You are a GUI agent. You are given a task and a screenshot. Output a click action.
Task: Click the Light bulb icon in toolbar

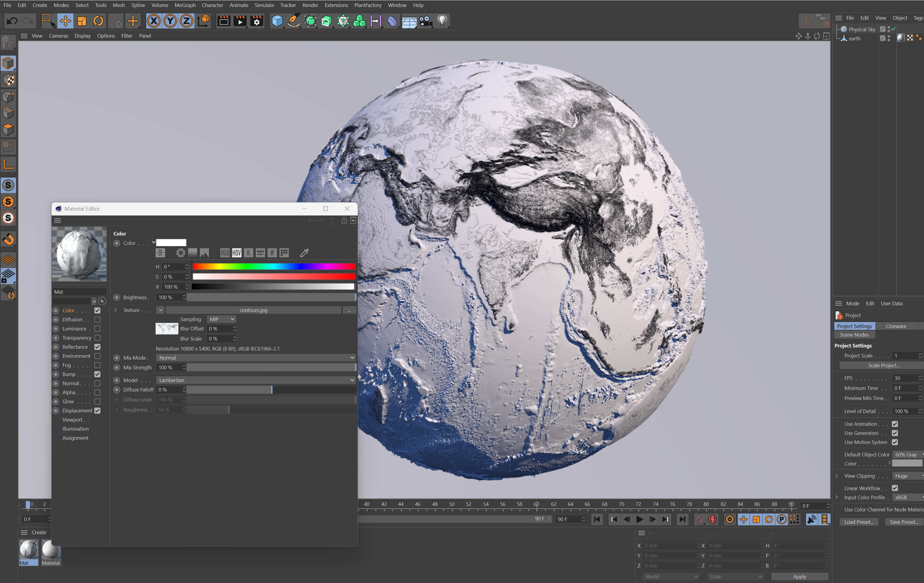442,21
